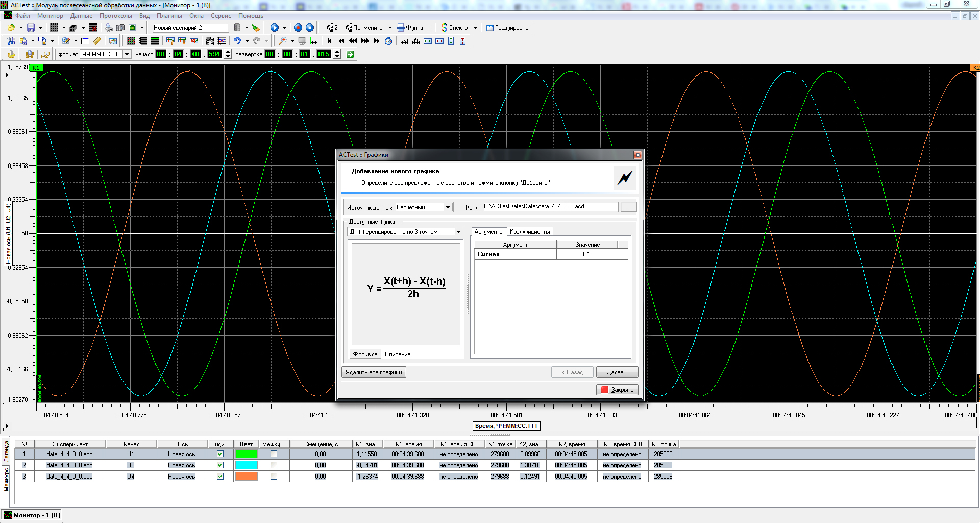Screen dimensions: 980x523
Task: Open the Монитор menu
Action: click(x=50, y=16)
